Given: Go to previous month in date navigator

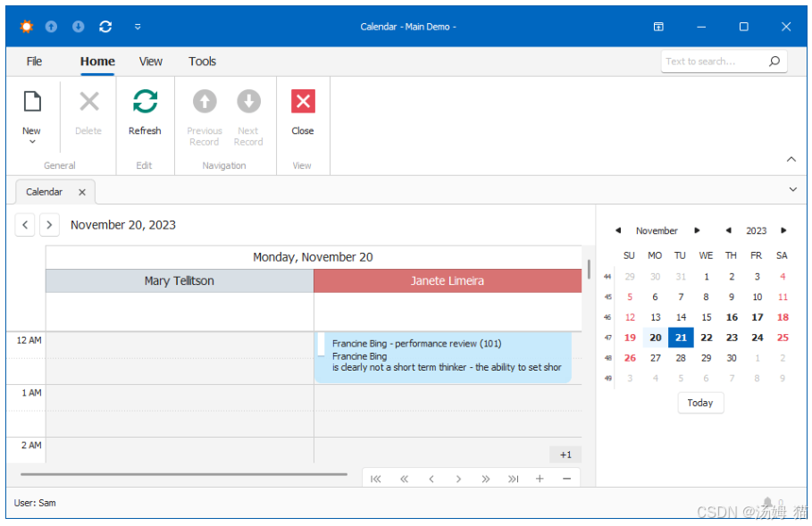Looking at the screenshot, I should (618, 230).
